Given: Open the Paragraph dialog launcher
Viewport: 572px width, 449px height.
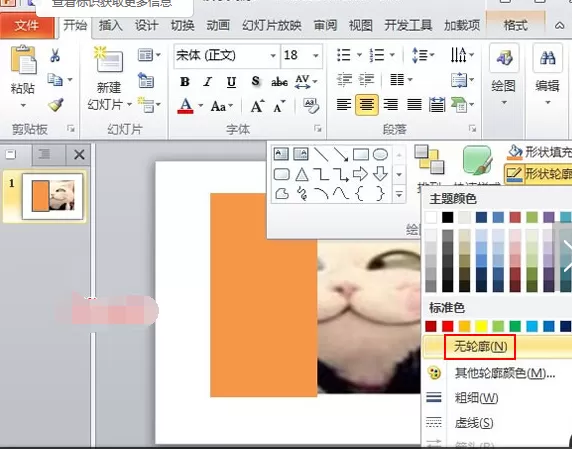Looking at the screenshot, I should [472, 128].
